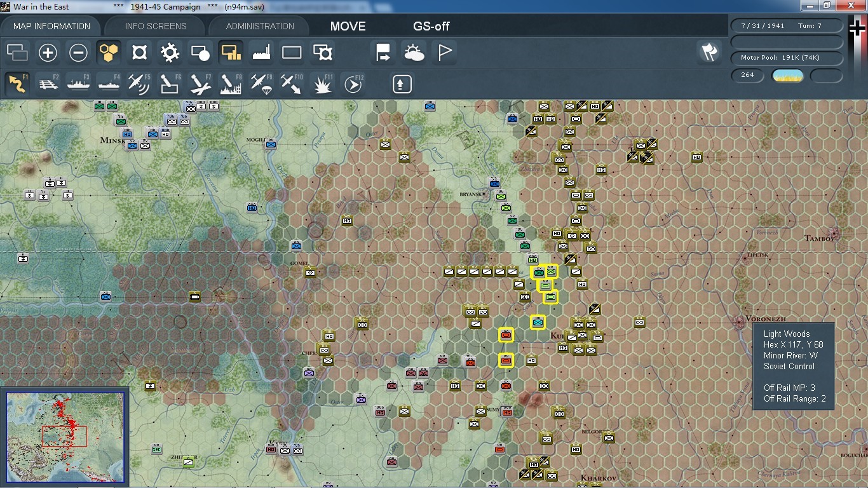
Task: Toggle the hex grid honeycomb icon
Action: pyautogui.click(x=109, y=53)
